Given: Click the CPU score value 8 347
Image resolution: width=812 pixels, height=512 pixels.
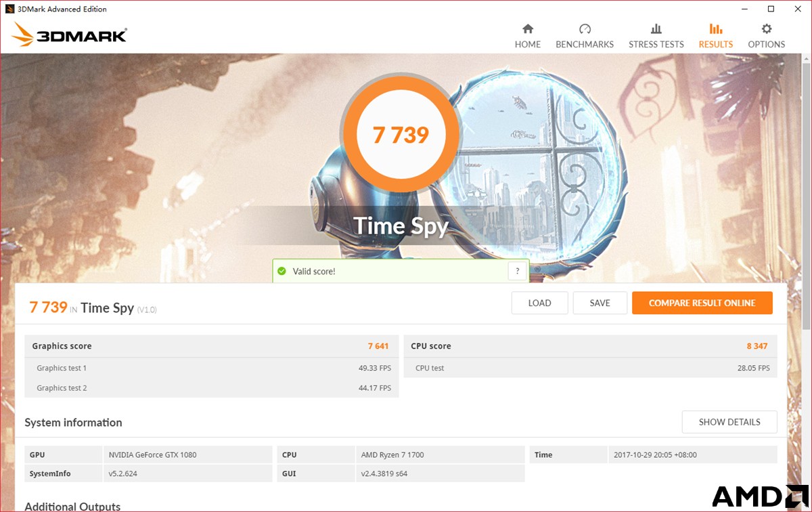Looking at the screenshot, I should click(757, 346).
